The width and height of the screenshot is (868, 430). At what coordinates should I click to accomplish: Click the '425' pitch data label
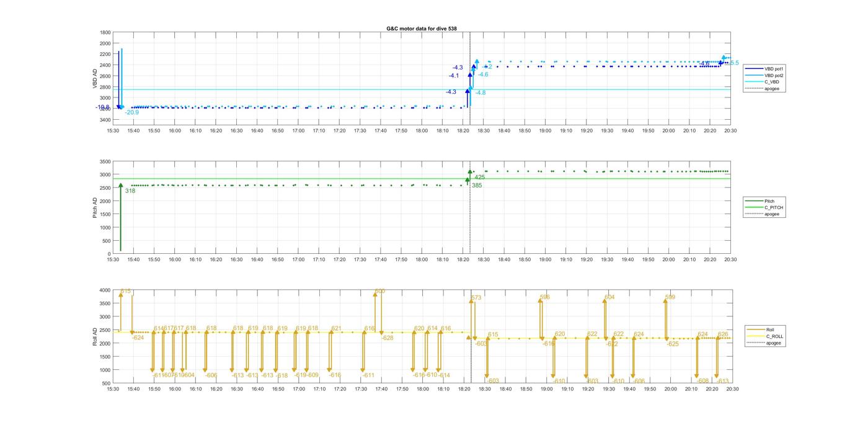[479, 177]
